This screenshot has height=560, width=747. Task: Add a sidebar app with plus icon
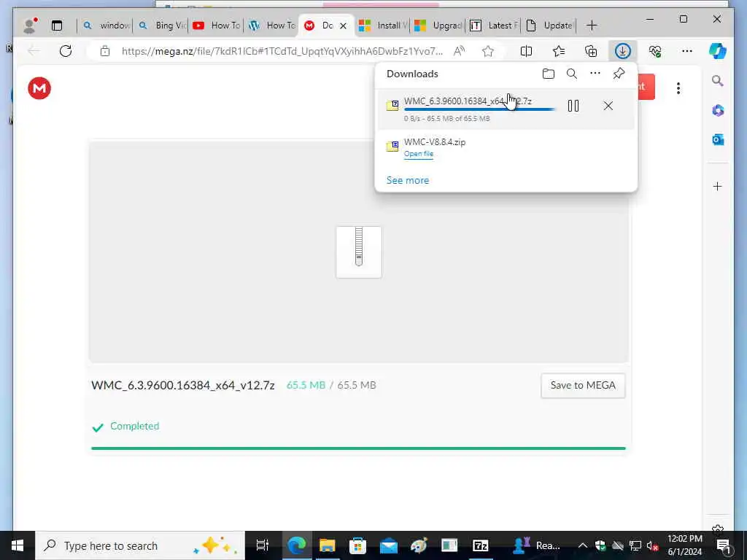click(x=718, y=186)
